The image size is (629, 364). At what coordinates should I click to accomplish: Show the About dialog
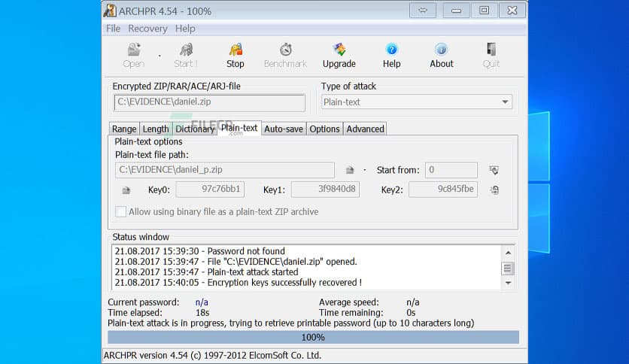(x=441, y=56)
